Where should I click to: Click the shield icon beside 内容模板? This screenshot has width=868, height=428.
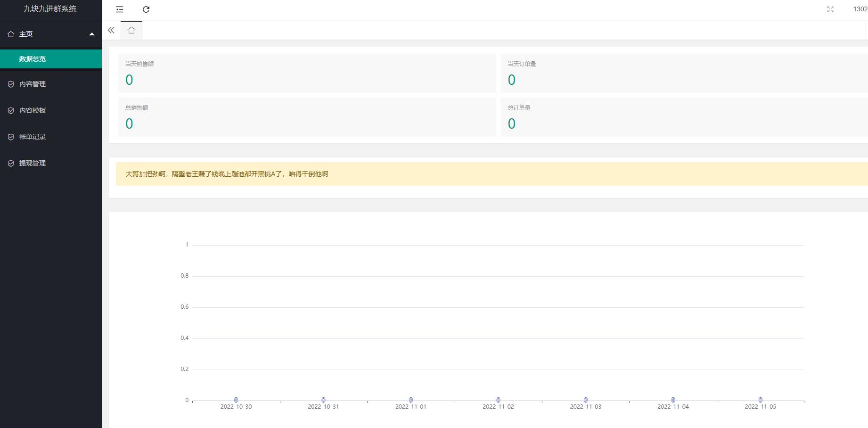[11, 111]
